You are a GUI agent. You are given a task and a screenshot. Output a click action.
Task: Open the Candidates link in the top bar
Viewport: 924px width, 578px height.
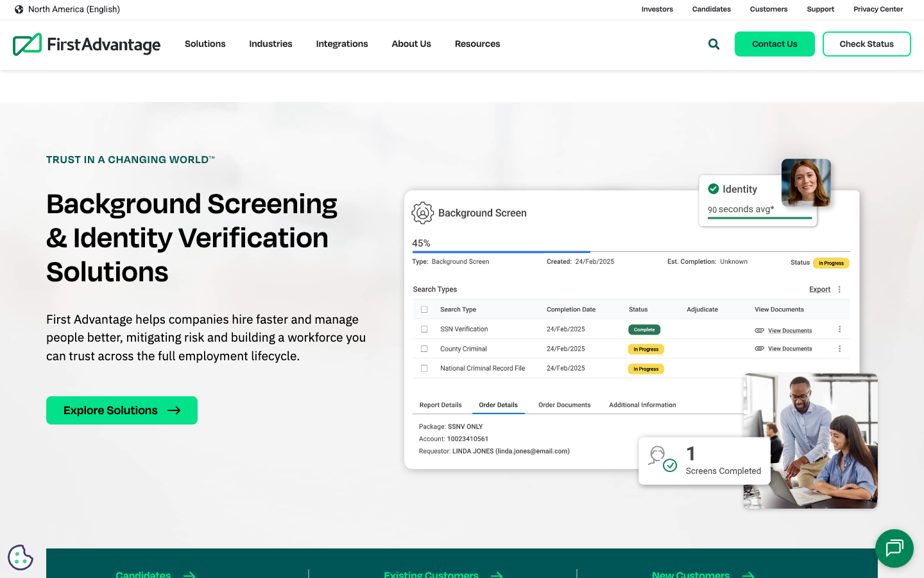[712, 10]
